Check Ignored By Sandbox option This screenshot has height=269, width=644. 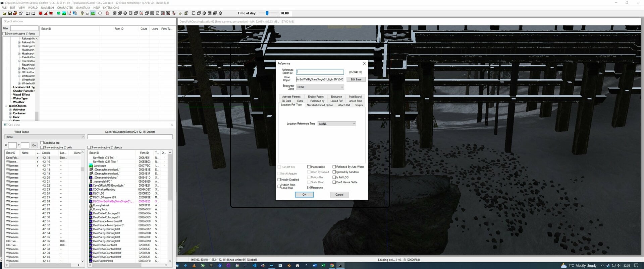[x=334, y=172]
